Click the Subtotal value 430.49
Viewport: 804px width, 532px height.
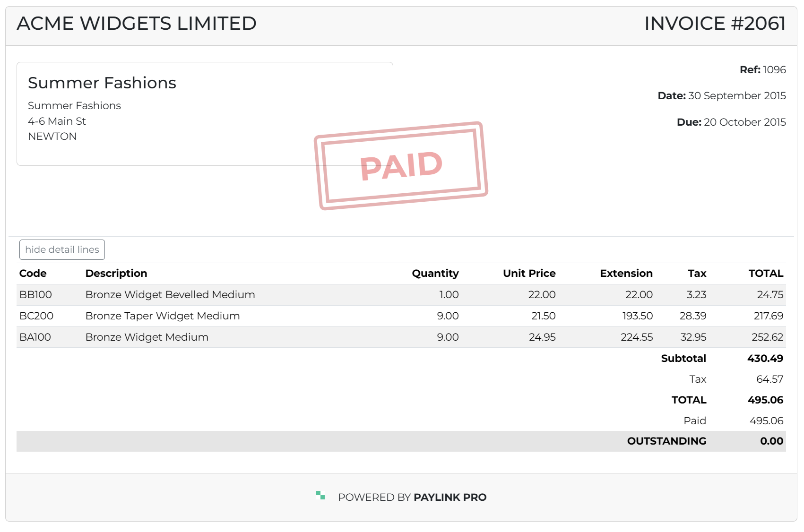pyautogui.click(x=765, y=358)
